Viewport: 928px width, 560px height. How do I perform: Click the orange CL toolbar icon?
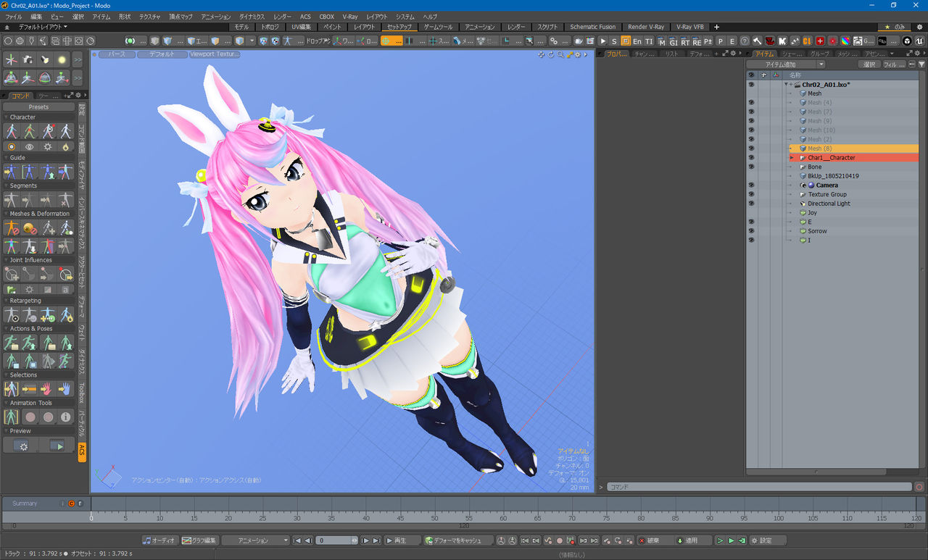point(807,41)
